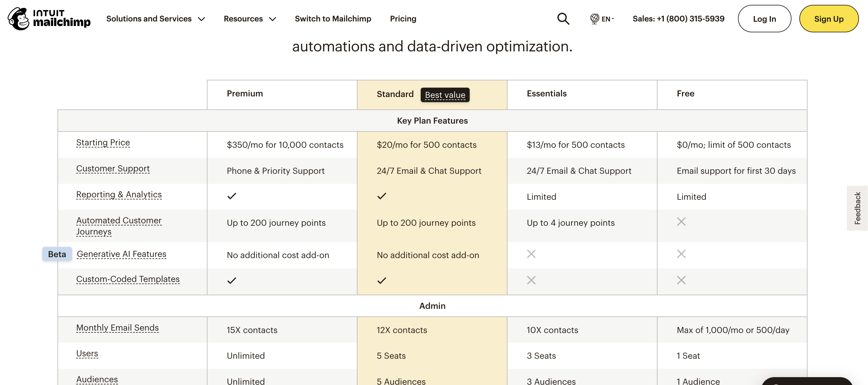The image size is (868, 385).
Task: Click the Key Plan Features section header
Action: click(x=432, y=121)
